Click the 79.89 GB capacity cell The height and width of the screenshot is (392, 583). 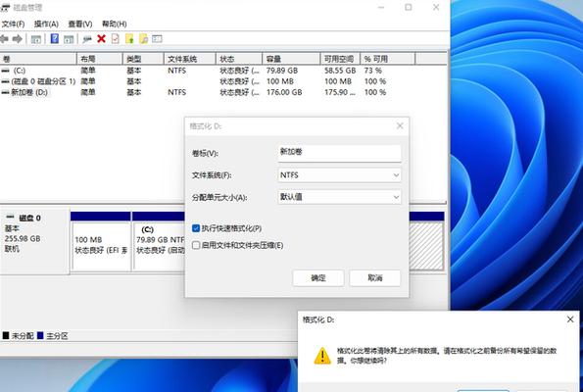coord(282,71)
